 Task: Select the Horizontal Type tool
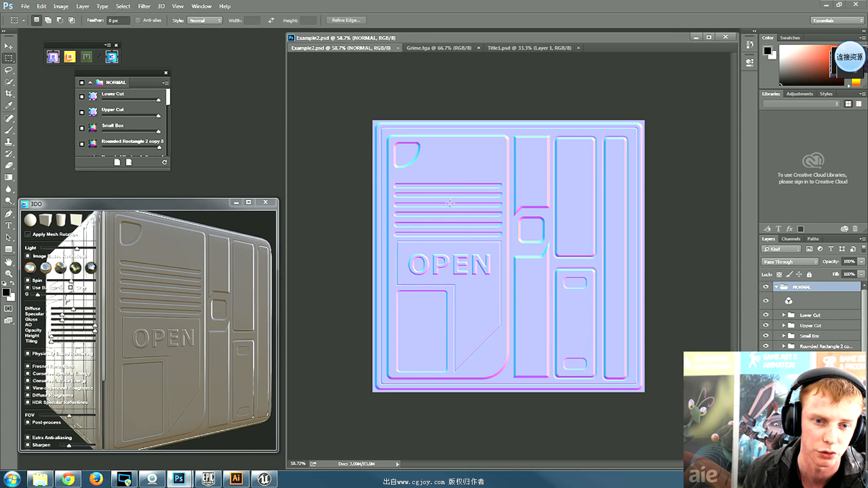(x=9, y=226)
